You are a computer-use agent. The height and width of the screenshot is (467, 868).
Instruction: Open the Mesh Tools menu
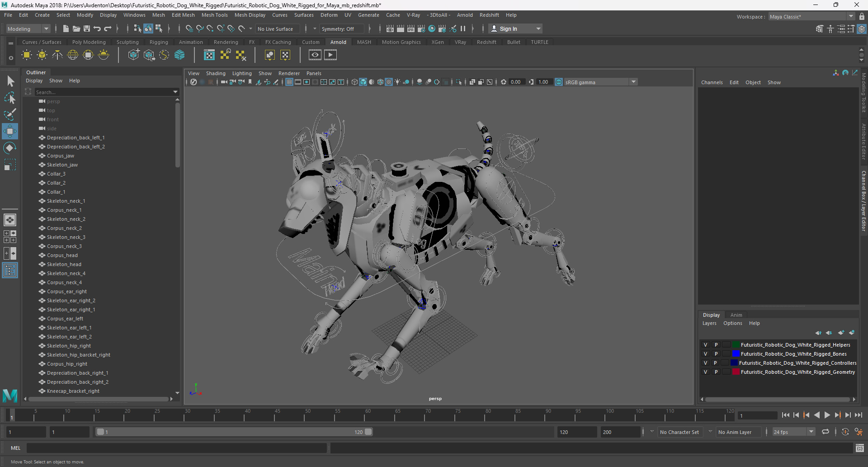(x=214, y=15)
